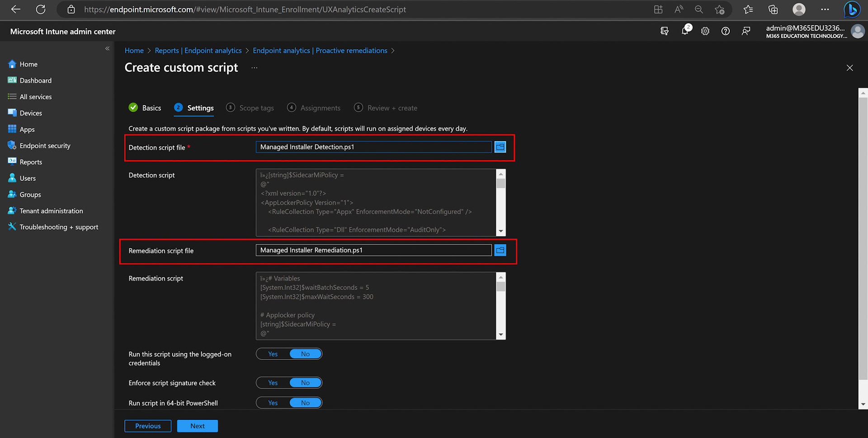The width and height of the screenshot is (868, 438).
Task: Open portal settings gear icon
Action: 705,31
